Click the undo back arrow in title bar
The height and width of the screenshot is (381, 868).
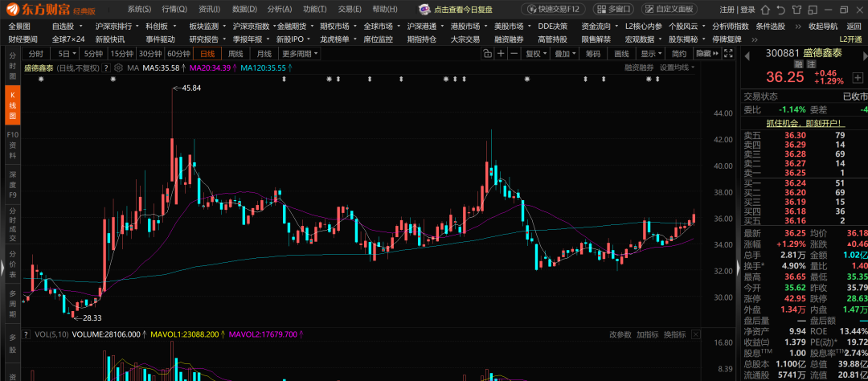[x=780, y=10]
